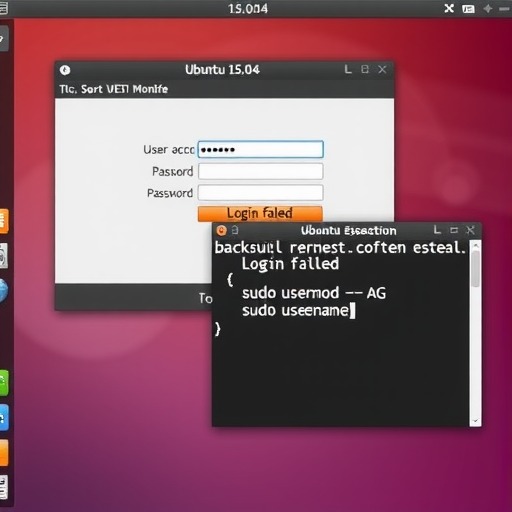Screen dimensions: 512x512
Task: Click the top-left panel menu icon
Action: click(3, 8)
